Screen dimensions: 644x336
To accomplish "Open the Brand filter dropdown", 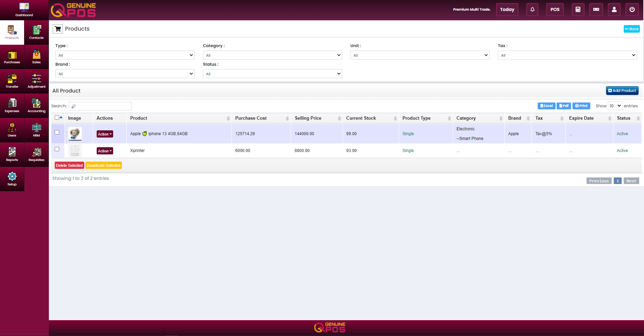I will [x=125, y=74].
